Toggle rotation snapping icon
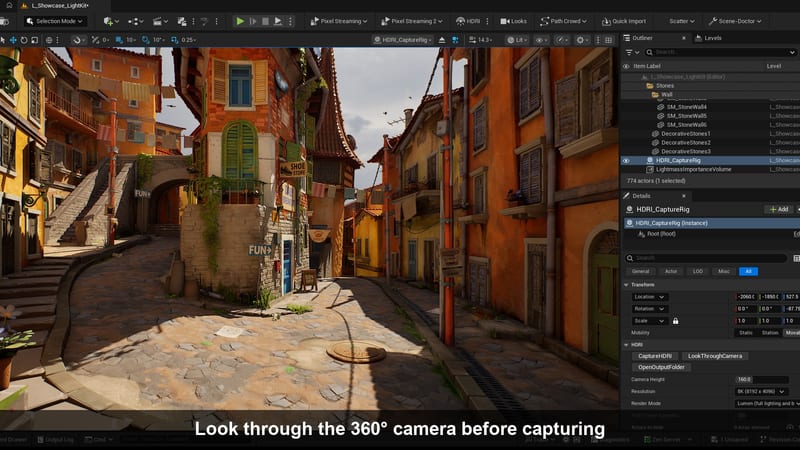Image resolution: width=800 pixels, height=450 pixels. click(x=146, y=39)
